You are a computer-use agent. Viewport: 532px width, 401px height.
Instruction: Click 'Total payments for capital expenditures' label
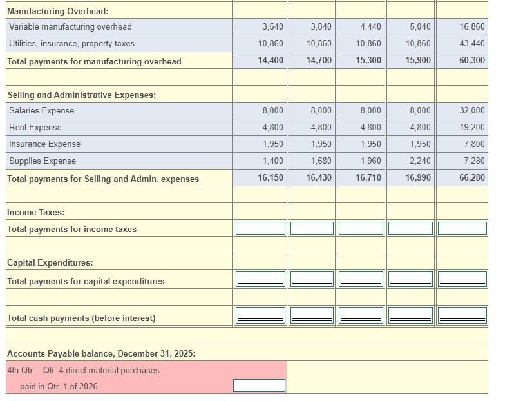point(86,282)
